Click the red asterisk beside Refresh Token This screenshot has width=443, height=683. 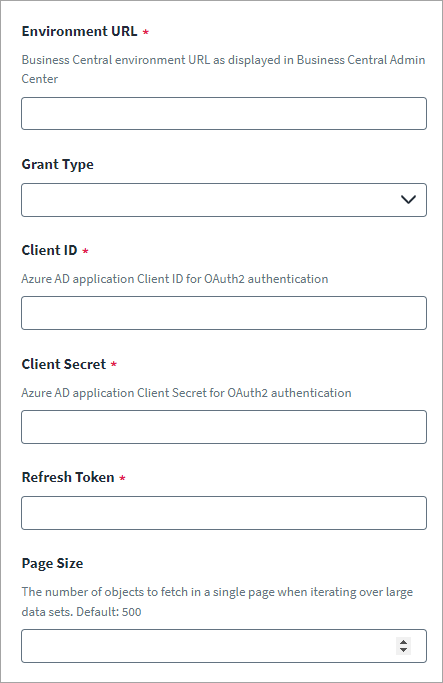(122, 478)
